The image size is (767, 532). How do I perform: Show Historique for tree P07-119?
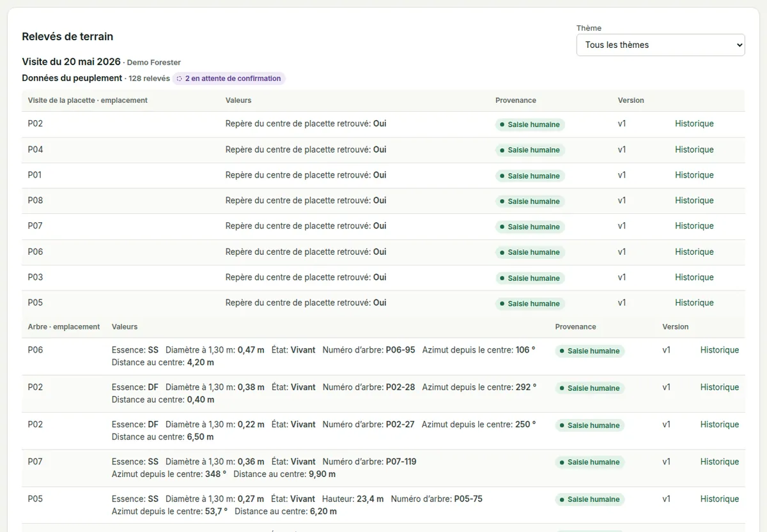pos(720,462)
